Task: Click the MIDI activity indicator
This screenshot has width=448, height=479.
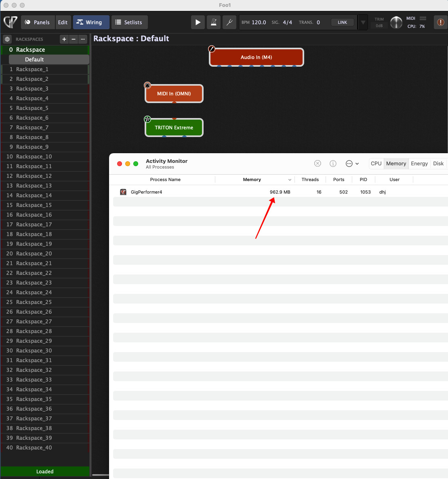Action: pos(423,18)
